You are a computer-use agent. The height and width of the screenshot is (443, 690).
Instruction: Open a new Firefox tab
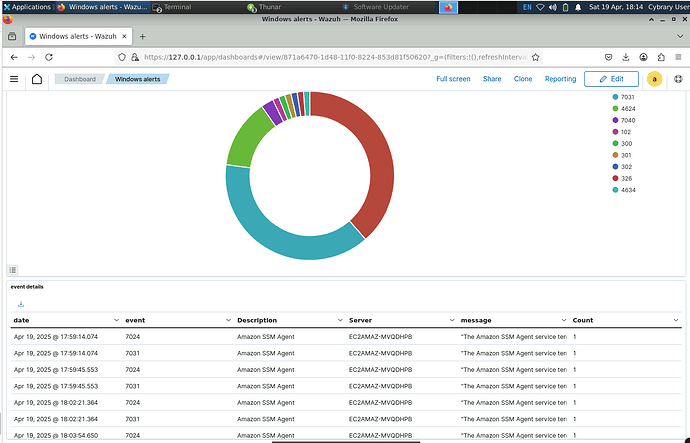click(x=140, y=36)
